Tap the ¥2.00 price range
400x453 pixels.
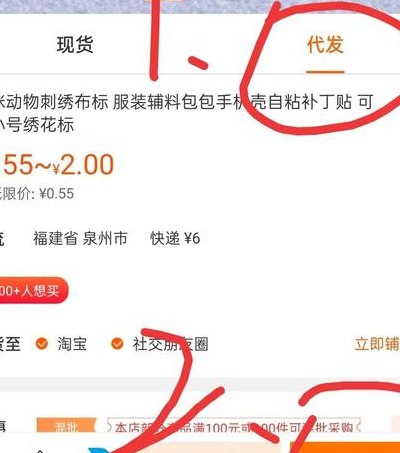coord(58,165)
